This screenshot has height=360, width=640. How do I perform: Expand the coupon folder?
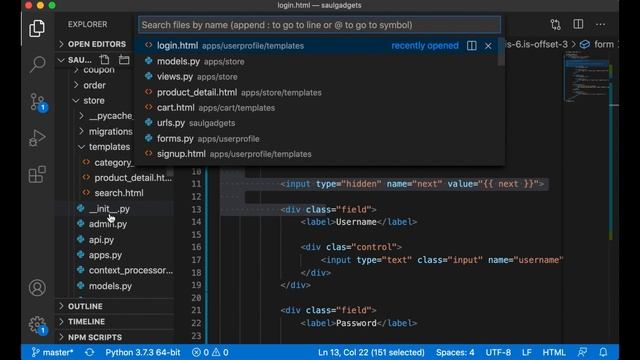tap(99, 70)
